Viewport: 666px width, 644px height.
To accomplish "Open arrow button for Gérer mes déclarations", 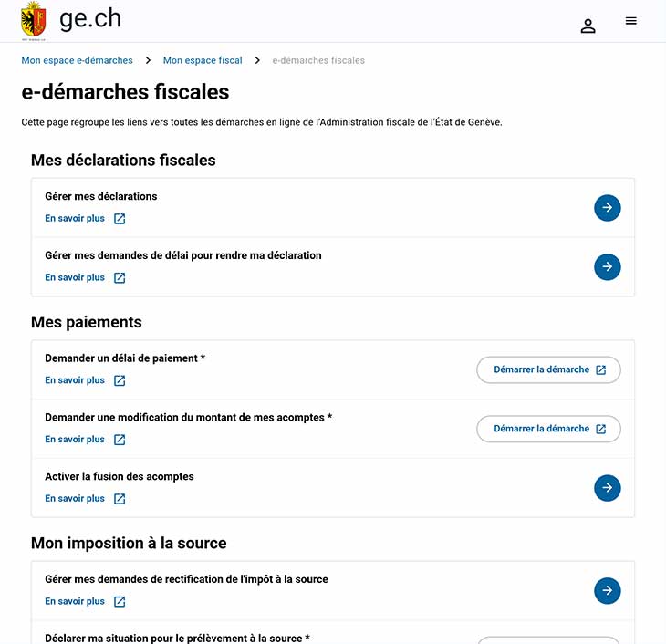I will [607, 208].
